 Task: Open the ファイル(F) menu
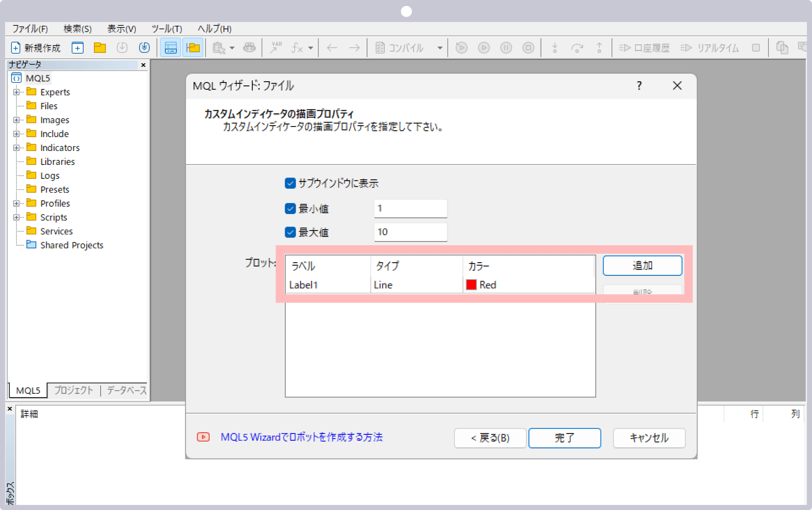[30, 29]
